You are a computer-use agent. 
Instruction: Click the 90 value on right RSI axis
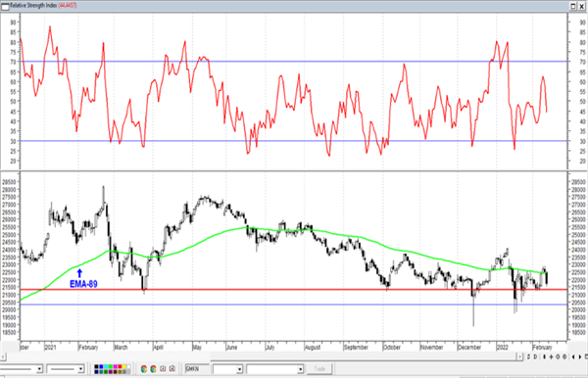pyautogui.click(x=582, y=23)
